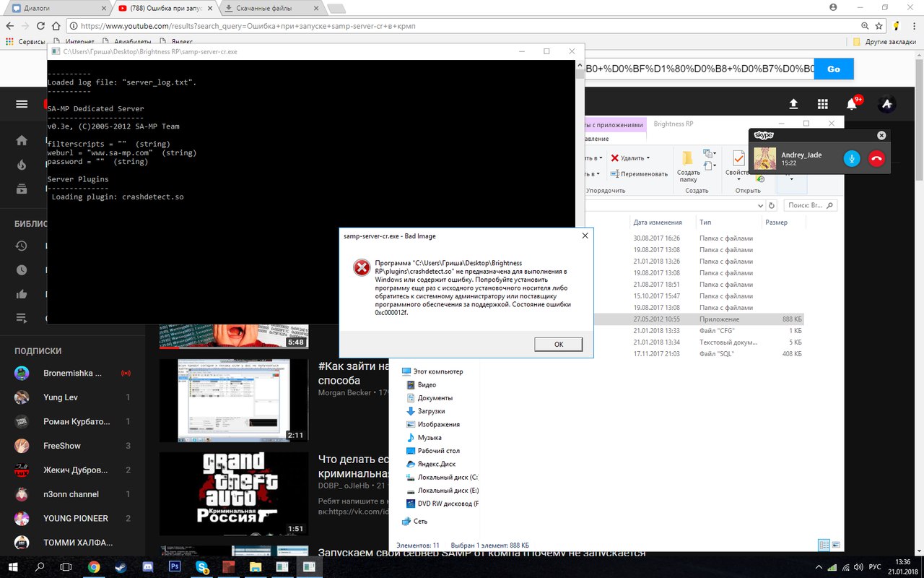
Task: Switch Explorer to large icons view
Action: (836, 545)
